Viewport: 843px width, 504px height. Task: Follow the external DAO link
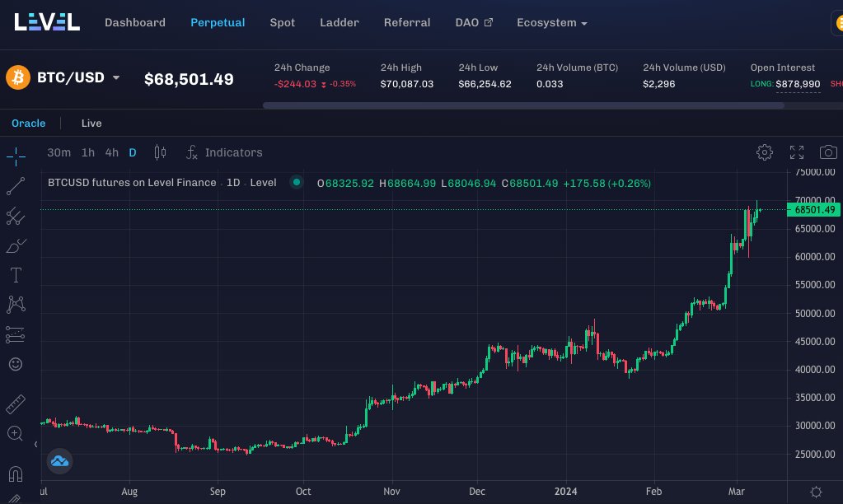pos(474,22)
